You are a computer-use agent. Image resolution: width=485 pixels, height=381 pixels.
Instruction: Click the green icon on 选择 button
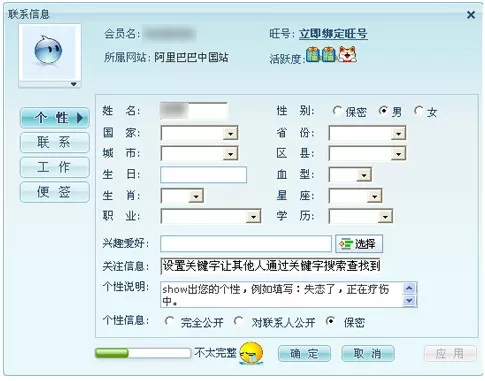tap(346, 244)
